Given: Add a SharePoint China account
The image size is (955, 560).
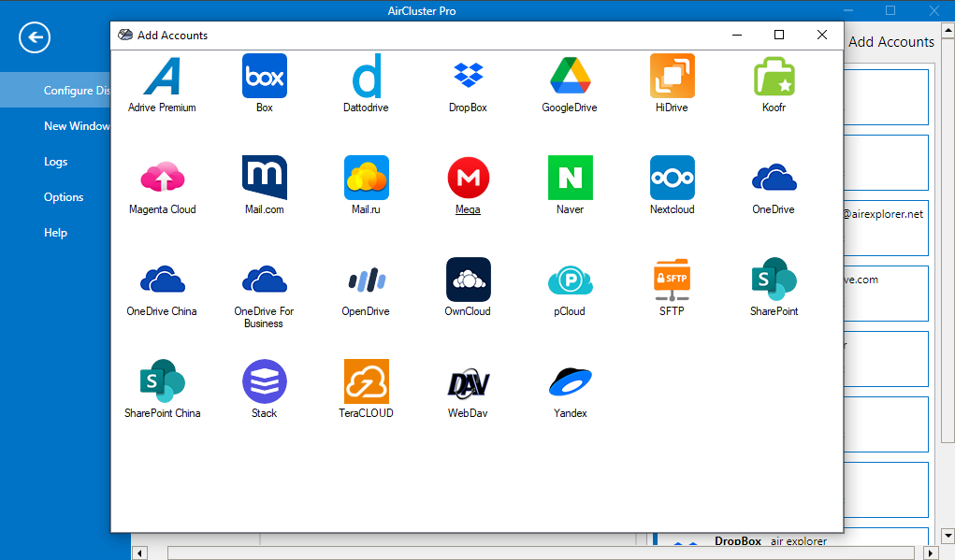Looking at the screenshot, I should (162, 381).
